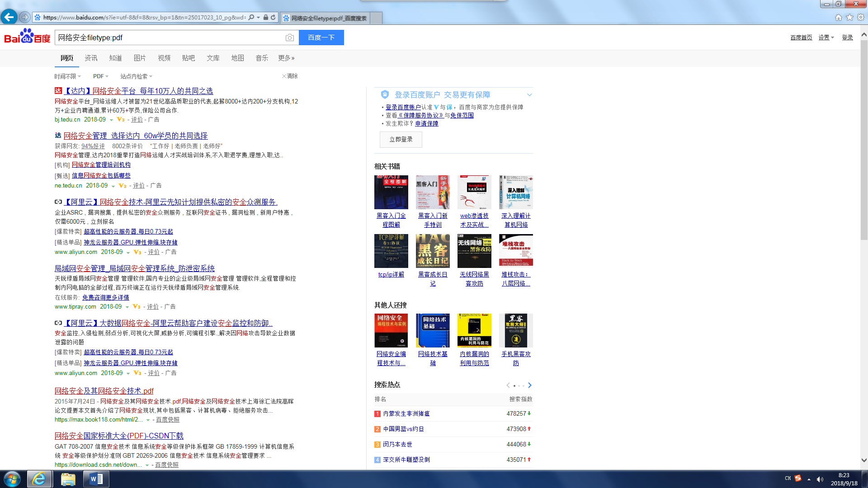This screenshot has width=868, height=488.
Task: Open 免费咨询更多详情 link
Action: click(106, 297)
